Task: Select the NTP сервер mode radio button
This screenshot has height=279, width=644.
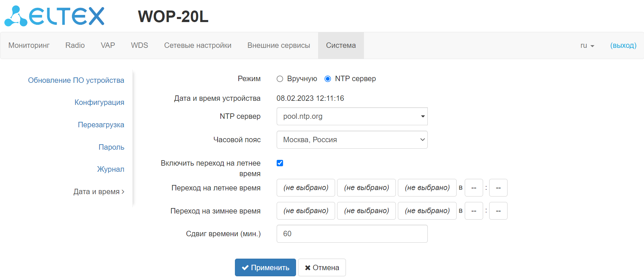Action: pyautogui.click(x=328, y=79)
